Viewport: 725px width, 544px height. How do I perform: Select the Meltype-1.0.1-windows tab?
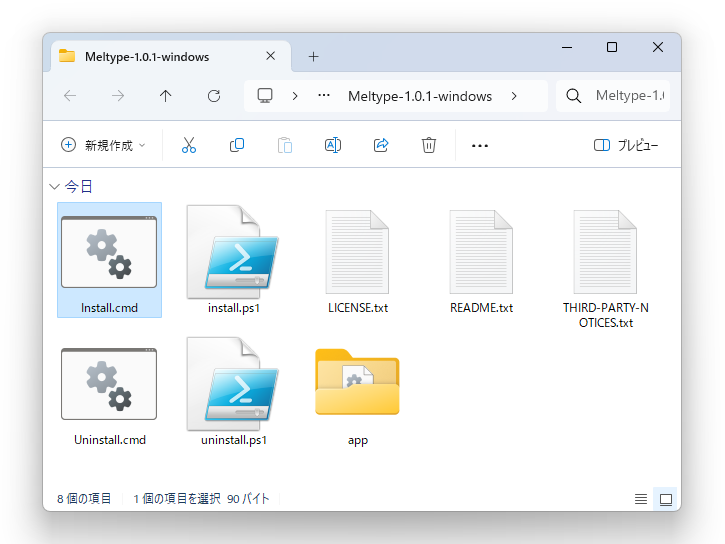tap(171, 56)
